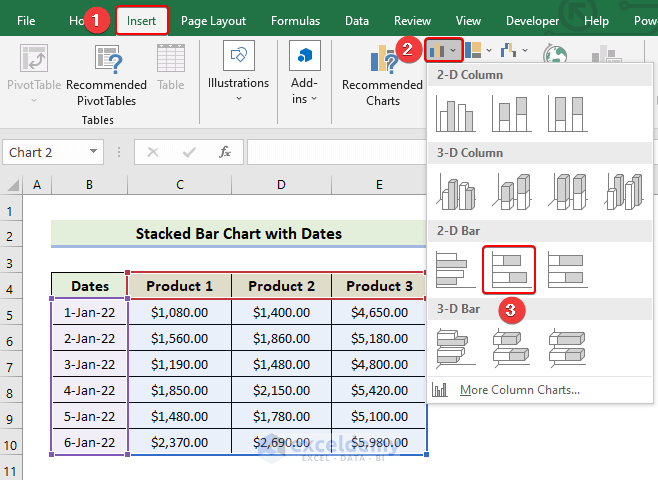
Task: Pick the 2-D Stacked Column chart
Action: pyautogui.click(x=511, y=114)
